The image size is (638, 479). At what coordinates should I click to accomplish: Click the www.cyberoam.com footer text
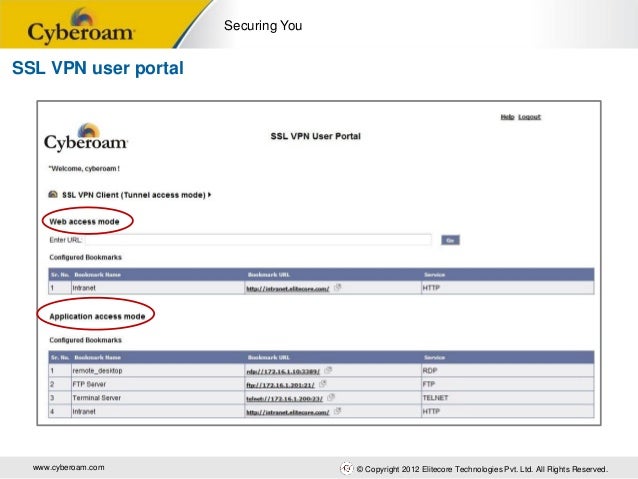[68, 468]
